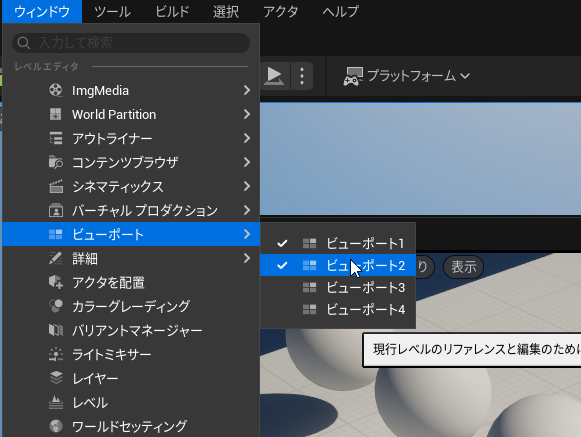Click the ライトミキサー light icon
581x437 pixels.
[x=56, y=354]
